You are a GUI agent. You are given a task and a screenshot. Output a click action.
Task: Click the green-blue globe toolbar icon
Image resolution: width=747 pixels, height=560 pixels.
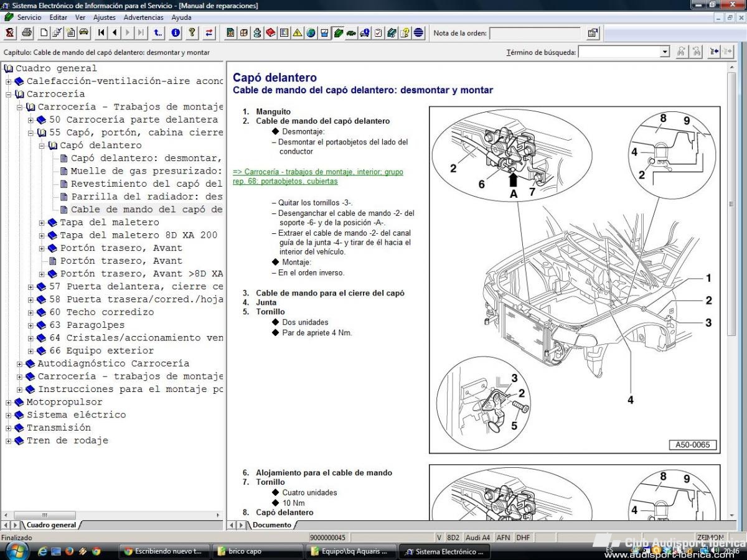pos(311,33)
